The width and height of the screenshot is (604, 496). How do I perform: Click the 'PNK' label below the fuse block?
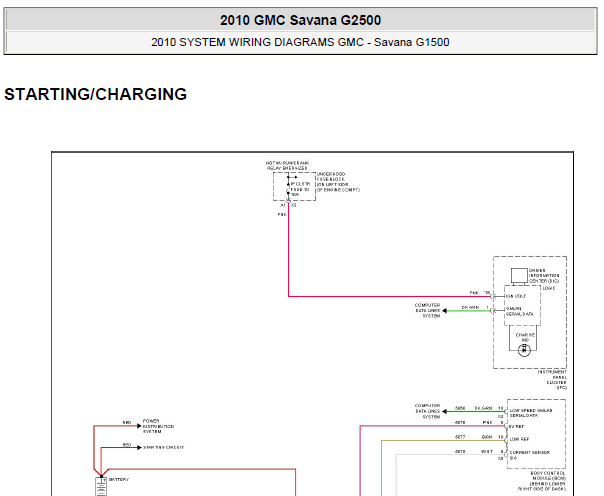point(282,214)
